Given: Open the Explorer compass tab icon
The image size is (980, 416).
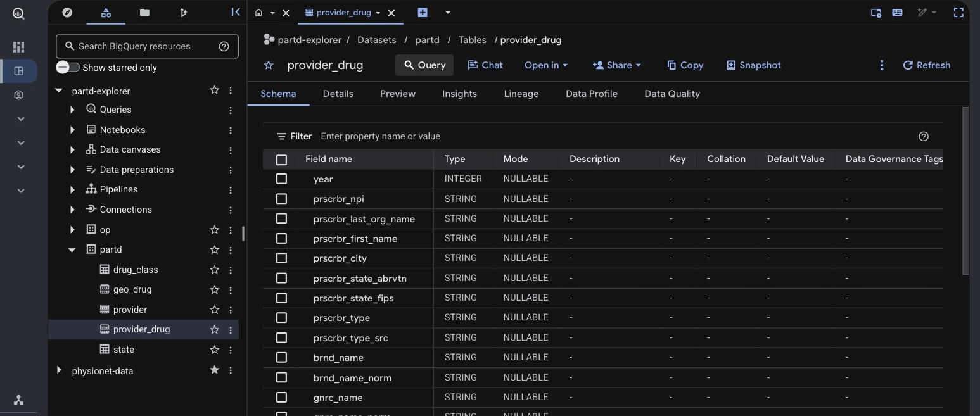Looking at the screenshot, I should click(67, 12).
